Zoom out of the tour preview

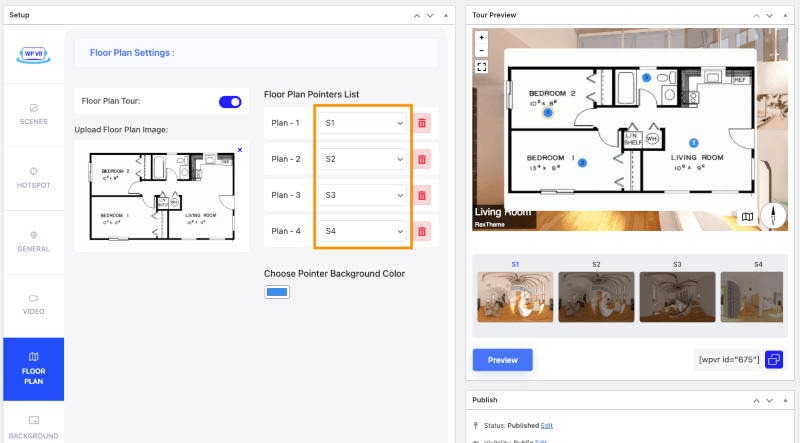click(482, 51)
